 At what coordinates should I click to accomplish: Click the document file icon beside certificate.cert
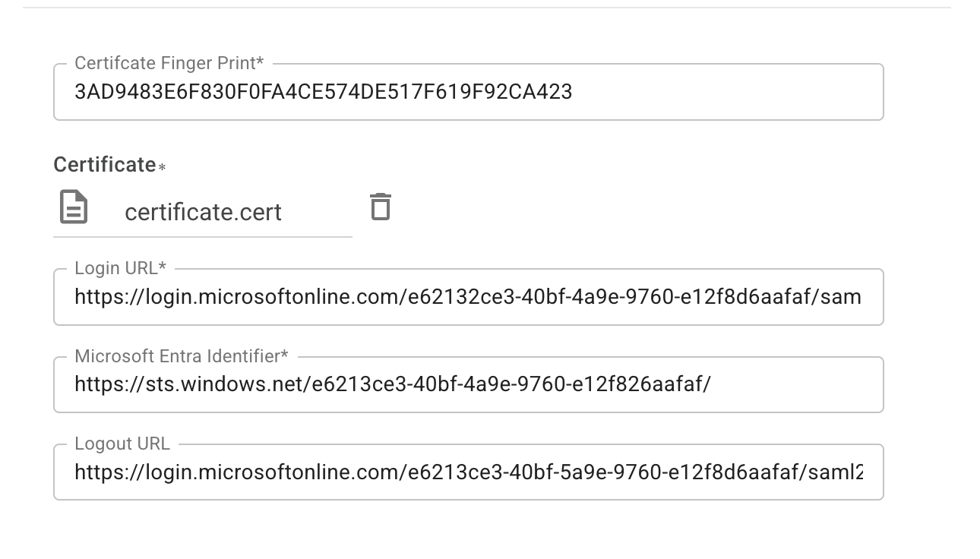coord(74,207)
